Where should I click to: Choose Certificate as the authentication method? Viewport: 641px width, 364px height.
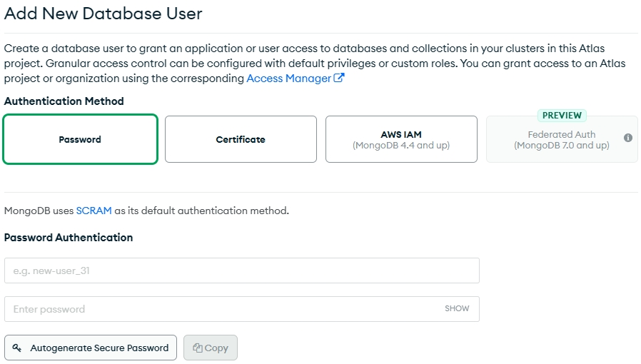(x=241, y=140)
